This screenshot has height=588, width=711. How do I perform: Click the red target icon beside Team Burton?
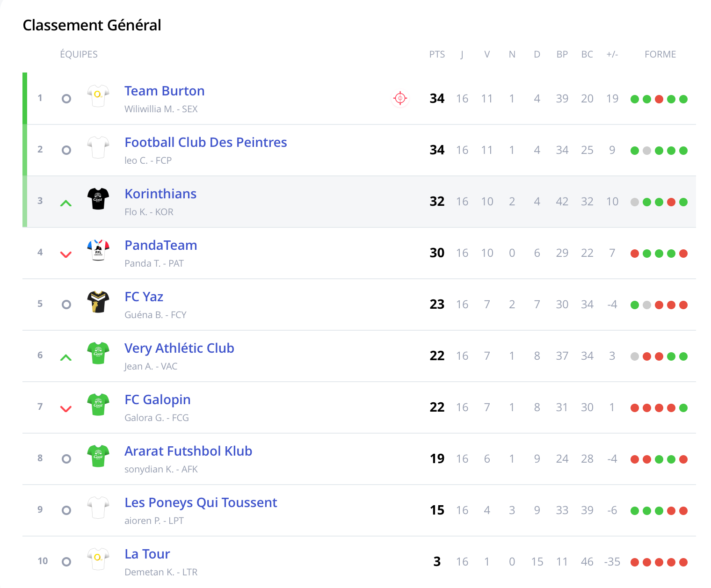[400, 98]
